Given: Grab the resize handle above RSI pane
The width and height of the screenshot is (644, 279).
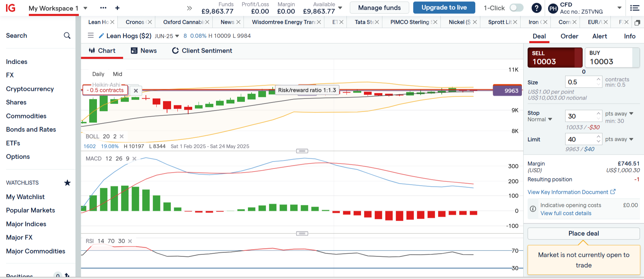Looking at the screenshot, I should point(302,233).
